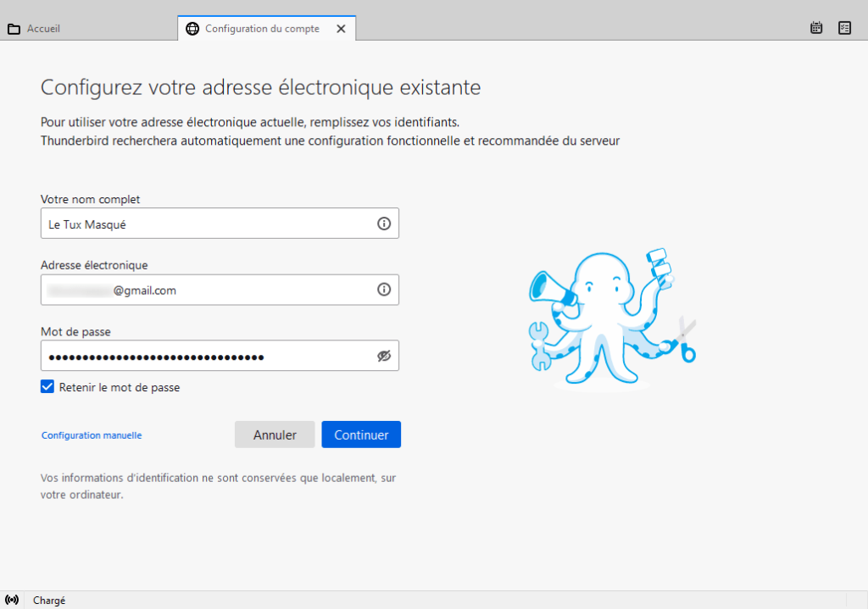
Task: Uncheck Retenir le mot de passe
Action: 47,386
